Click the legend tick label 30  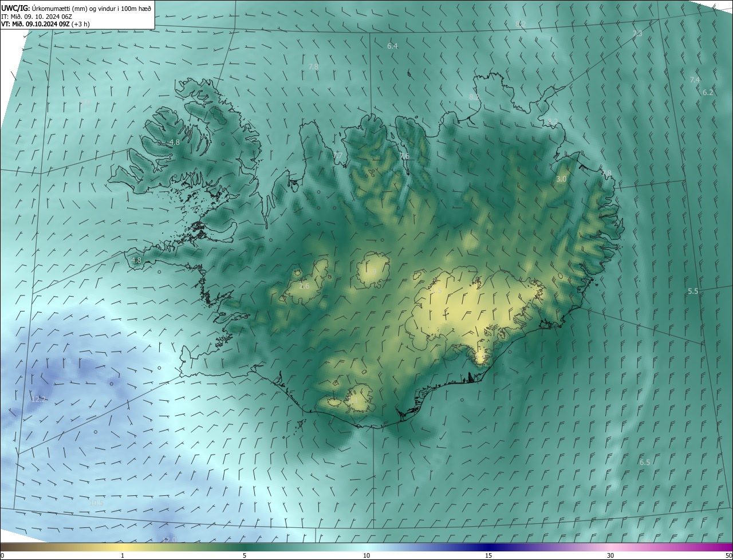click(610, 555)
